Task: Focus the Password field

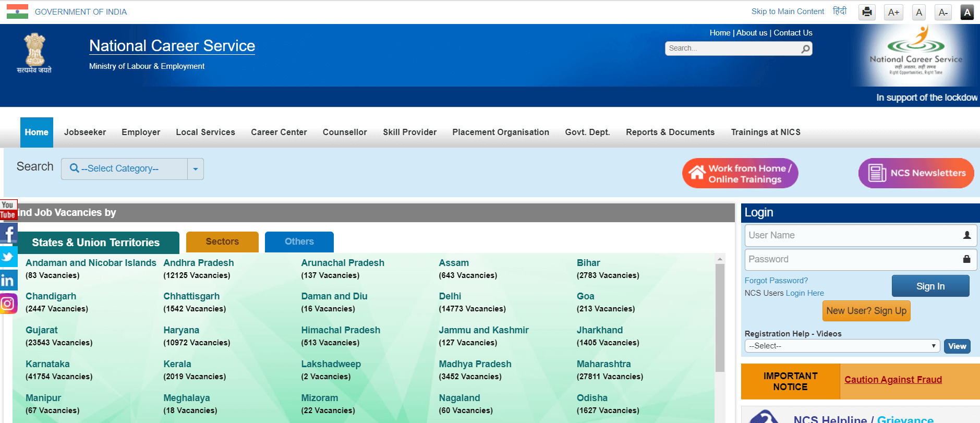Action: click(861, 259)
